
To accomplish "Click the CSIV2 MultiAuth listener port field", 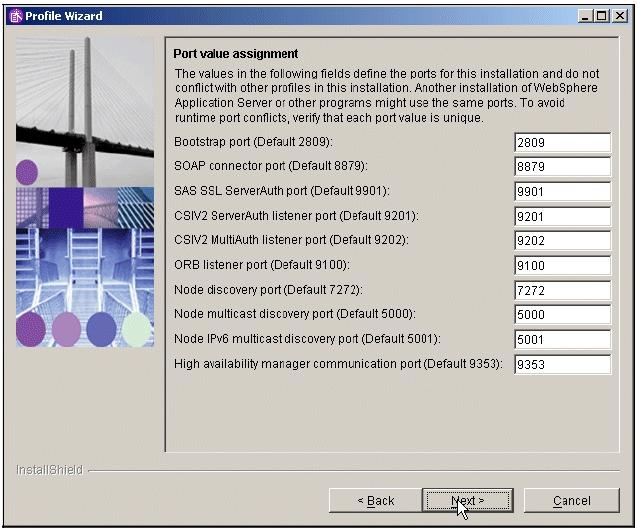I will coord(563,240).
